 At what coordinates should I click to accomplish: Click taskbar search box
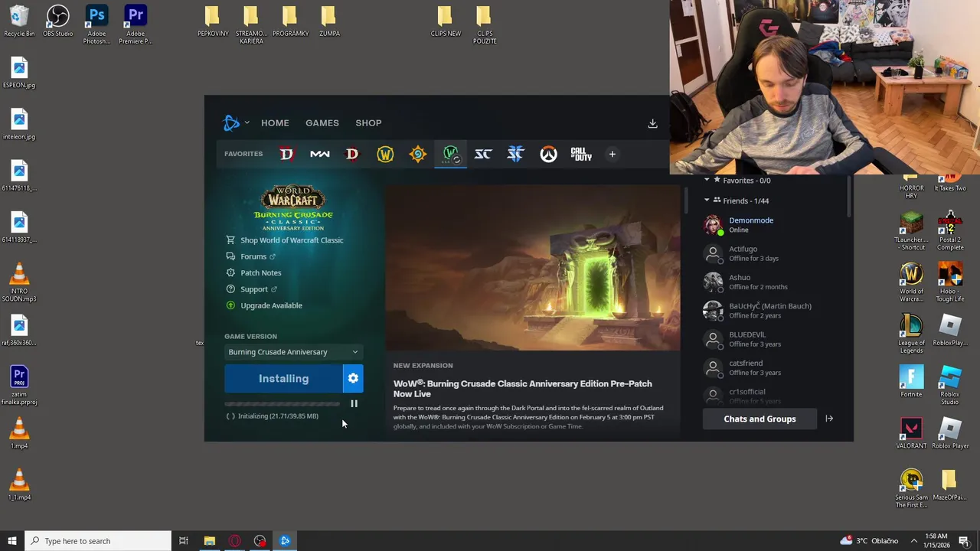98,541
